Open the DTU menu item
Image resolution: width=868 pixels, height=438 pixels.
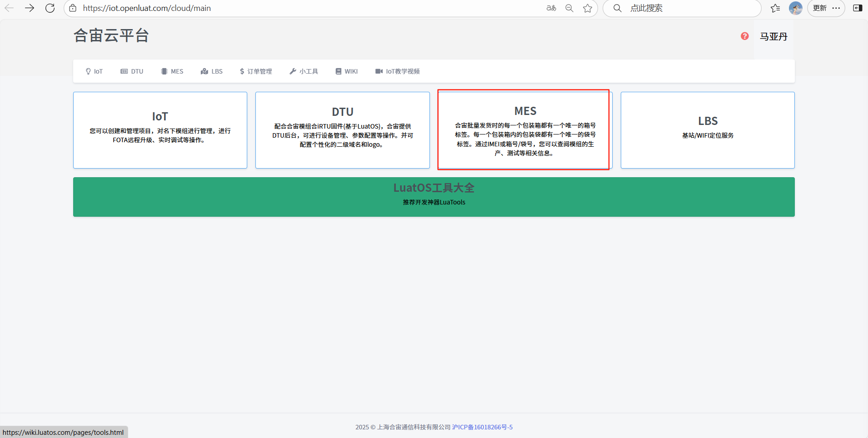point(132,71)
